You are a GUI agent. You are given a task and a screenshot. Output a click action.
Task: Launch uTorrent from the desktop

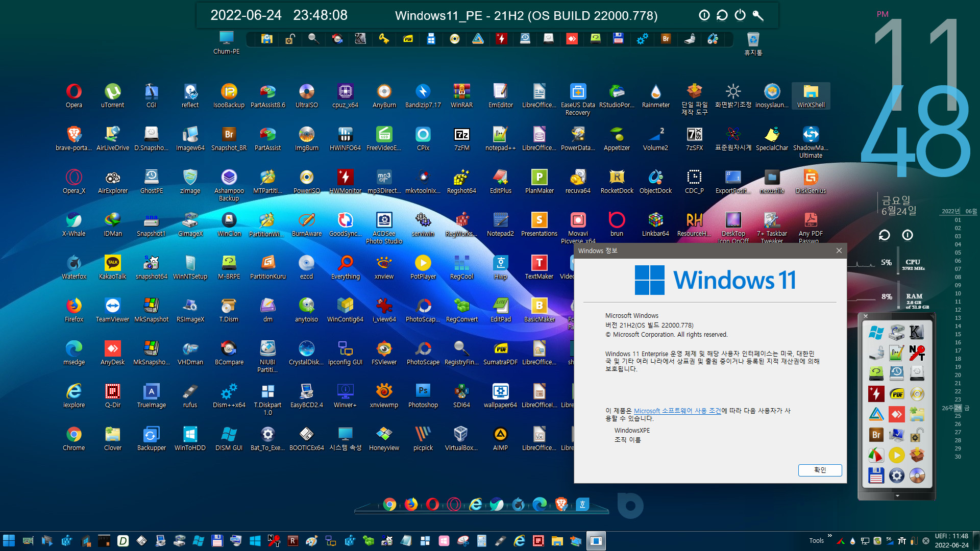click(x=113, y=96)
